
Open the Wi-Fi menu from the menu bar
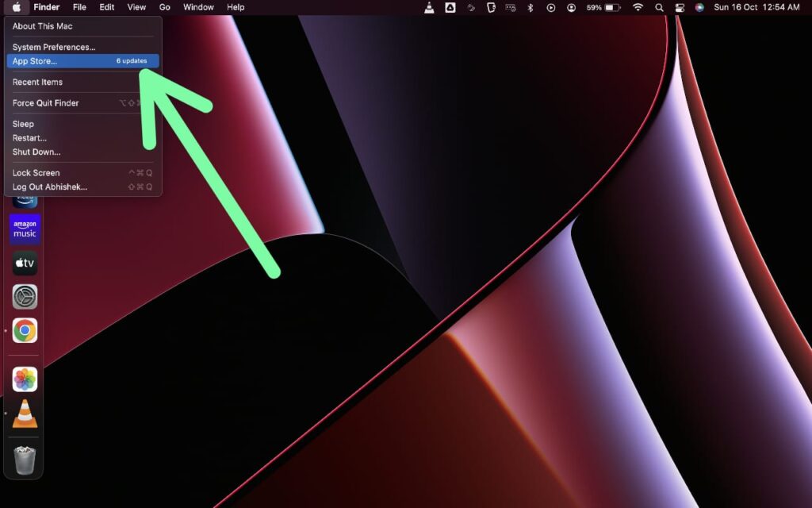[x=638, y=7]
